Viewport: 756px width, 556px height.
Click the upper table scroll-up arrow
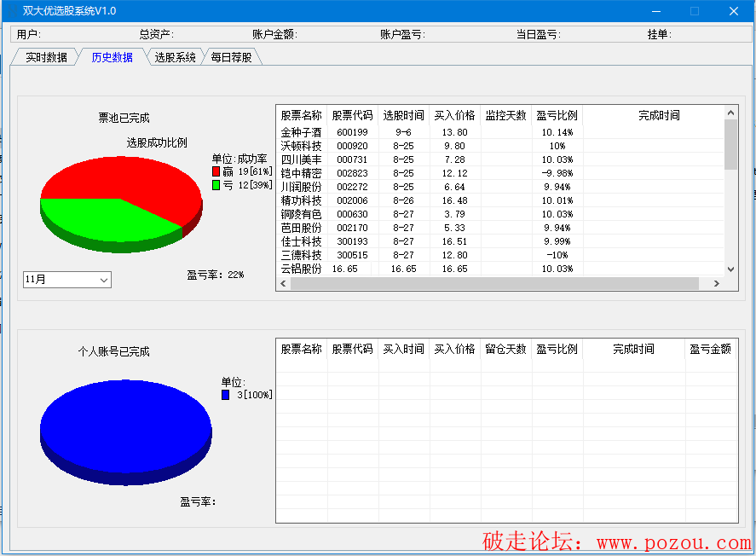pos(731,113)
